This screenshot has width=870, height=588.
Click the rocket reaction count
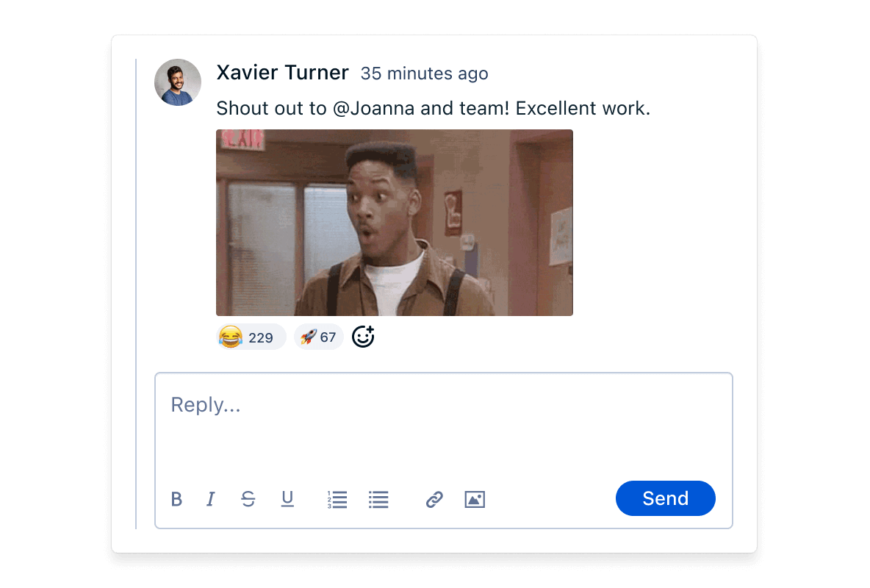pyautogui.click(x=326, y=337)
